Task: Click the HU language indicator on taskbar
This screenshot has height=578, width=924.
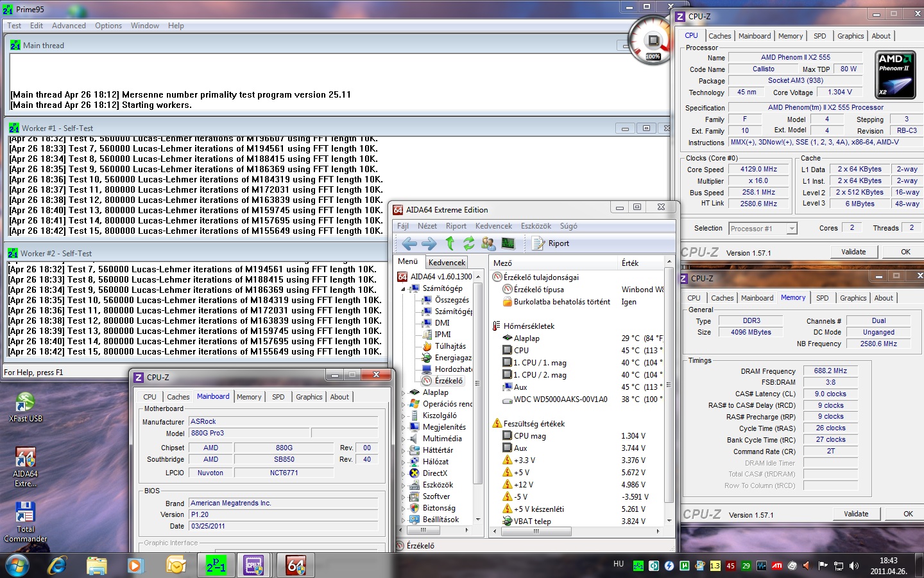Action: (x=619, y=564)
